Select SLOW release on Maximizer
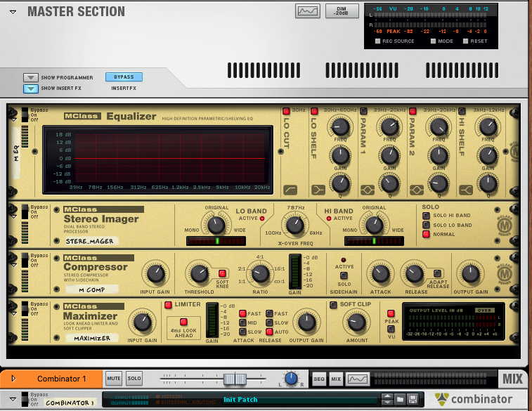The width and height of the screenshot is (532, 411). (269, 322)
